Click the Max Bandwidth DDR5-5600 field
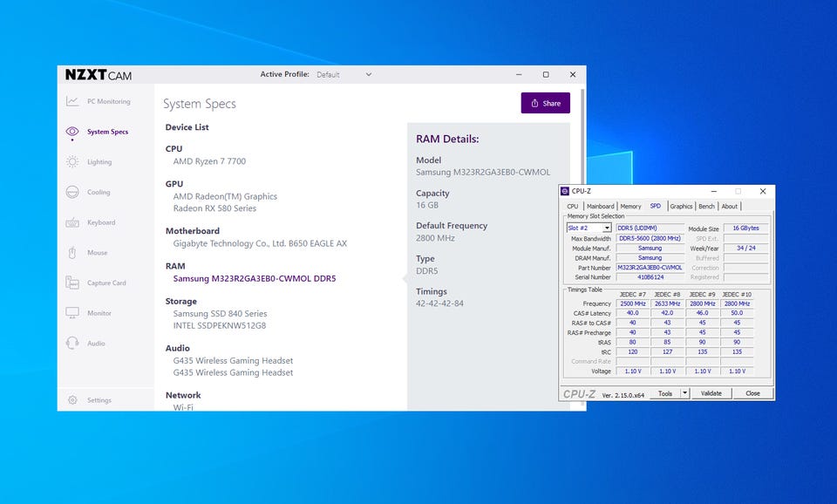This screenshot has height=504, width=837. pyautogui.click(x=650, y=239)
